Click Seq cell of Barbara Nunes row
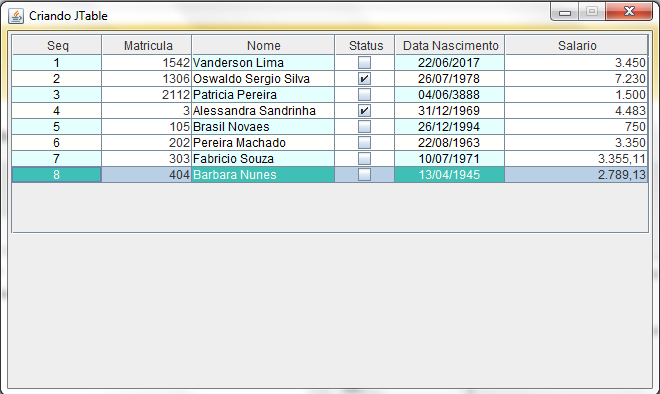 tap(57, 175)
